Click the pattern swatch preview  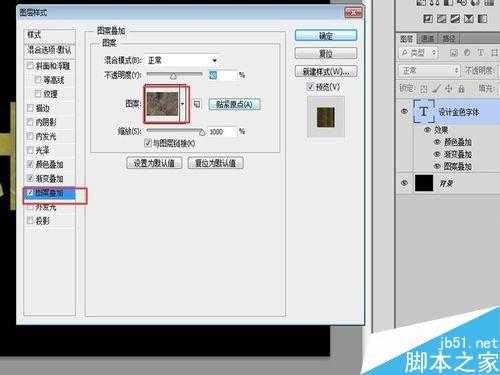click(x=162, y=104)
